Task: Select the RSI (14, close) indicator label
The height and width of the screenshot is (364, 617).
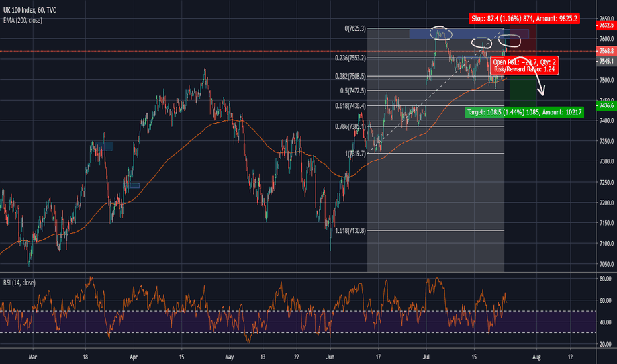Action: [19, 283]
